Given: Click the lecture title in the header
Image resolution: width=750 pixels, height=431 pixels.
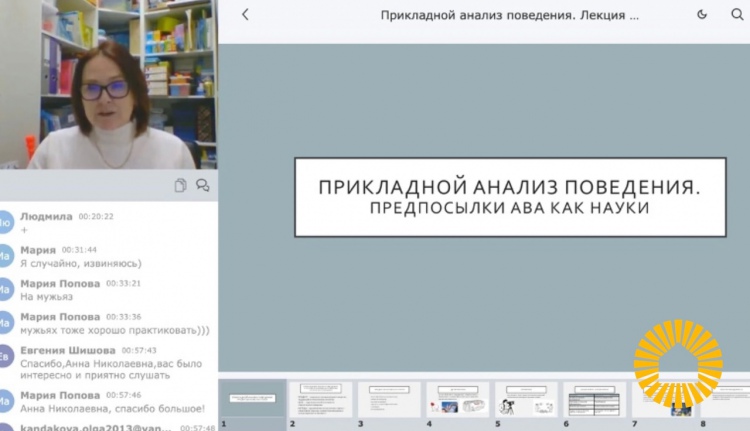Looking at the screenshot, I should click(x=510, y=15).
